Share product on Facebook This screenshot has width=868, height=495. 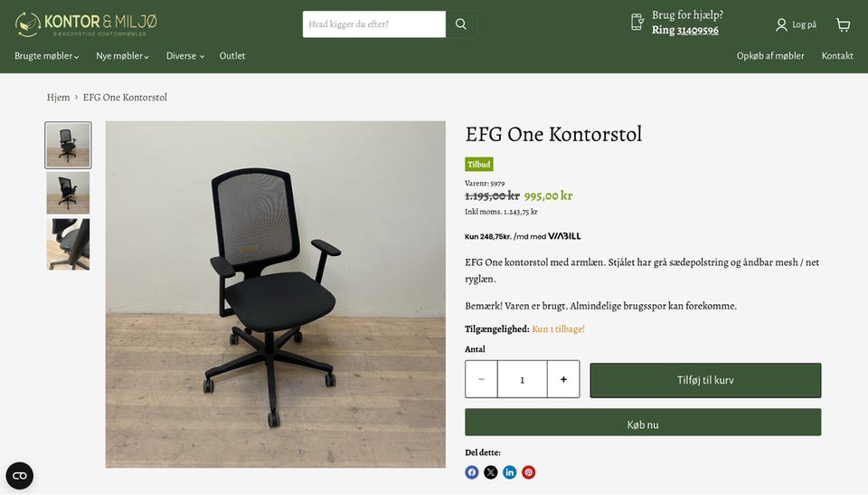click(472, 472)
